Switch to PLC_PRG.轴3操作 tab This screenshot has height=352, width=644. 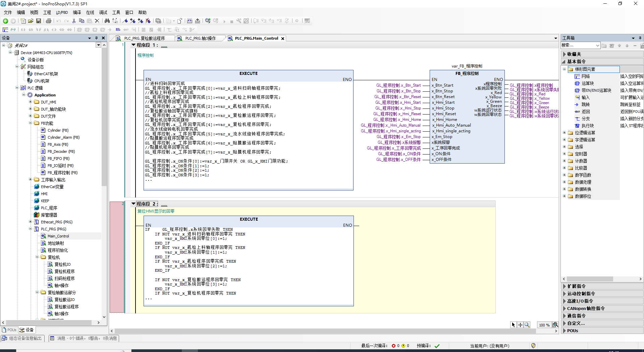[200, 38]
